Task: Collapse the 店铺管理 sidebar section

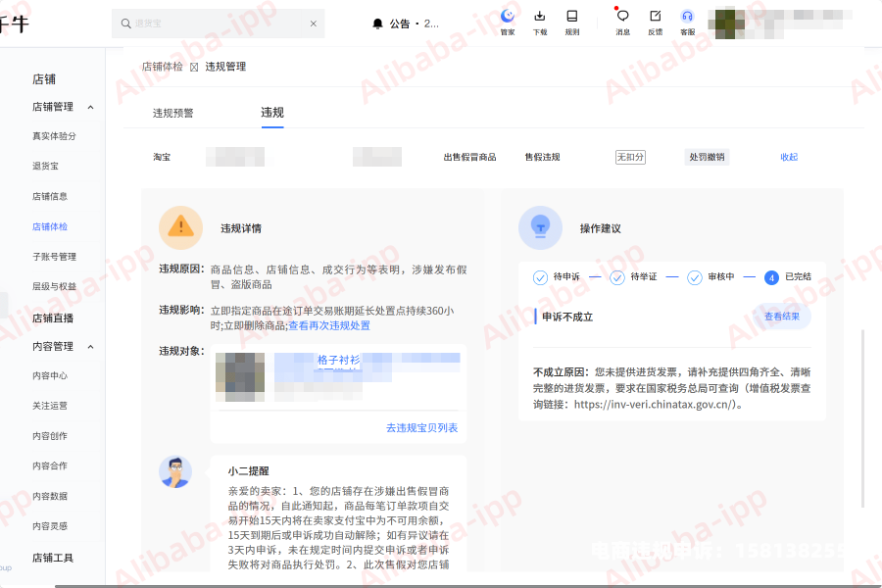Action: click(x=91, y=107)
